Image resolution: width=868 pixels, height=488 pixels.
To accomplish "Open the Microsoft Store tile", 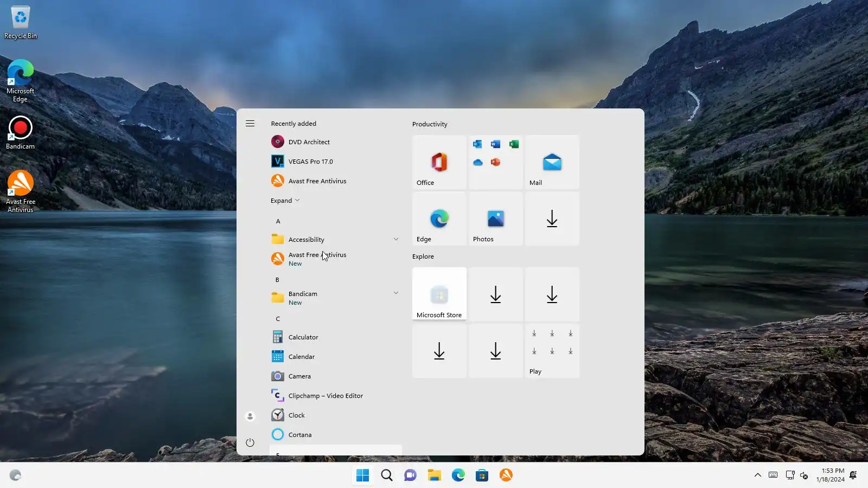I will [439, 294].
